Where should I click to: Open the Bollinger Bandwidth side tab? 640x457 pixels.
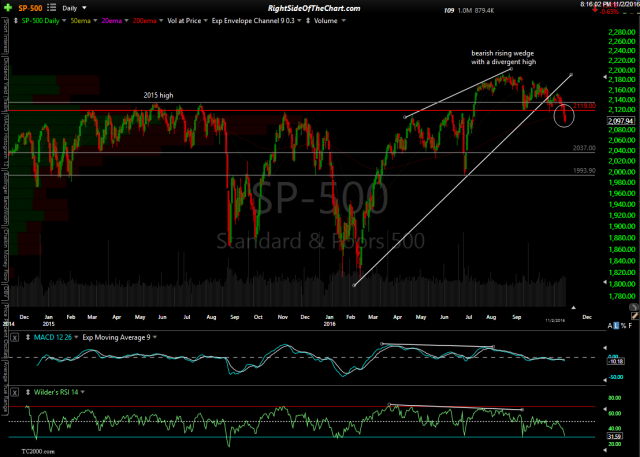pos(5,197)
